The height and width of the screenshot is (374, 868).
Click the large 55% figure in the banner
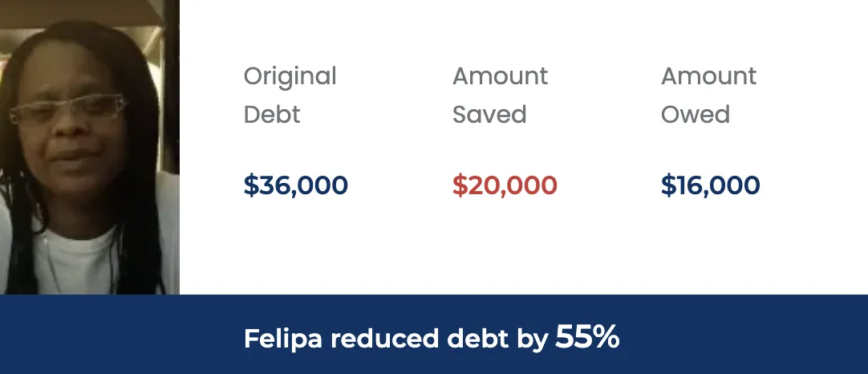click(587, 336)
